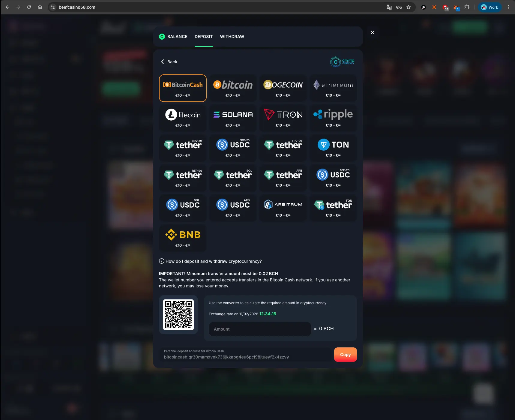
Task: Switch to the DEPOSIT tab
Action: point(204,37)
